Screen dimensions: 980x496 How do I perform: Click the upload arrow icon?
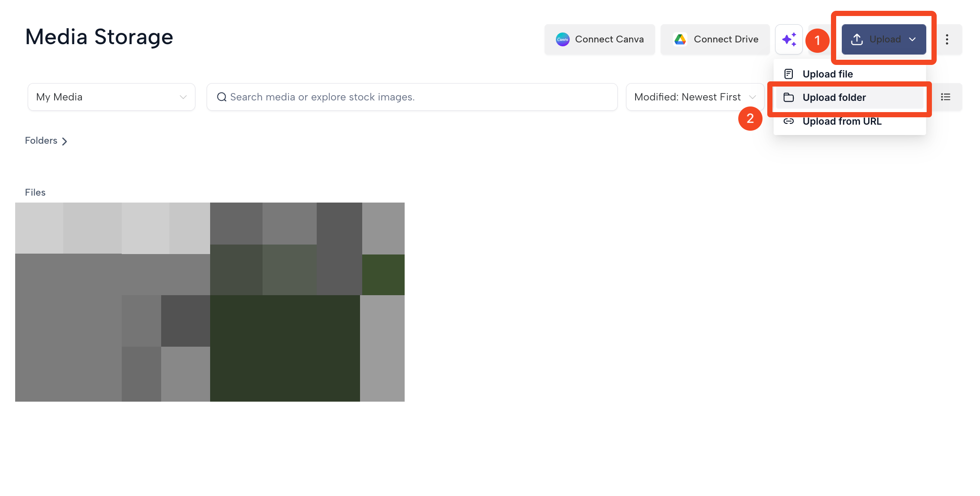pos(857,39)
